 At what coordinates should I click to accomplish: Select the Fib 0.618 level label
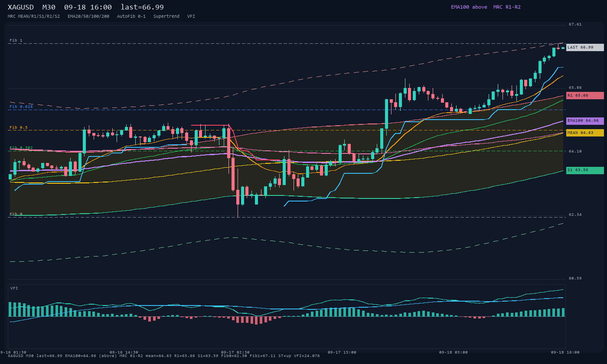[21, 107]
